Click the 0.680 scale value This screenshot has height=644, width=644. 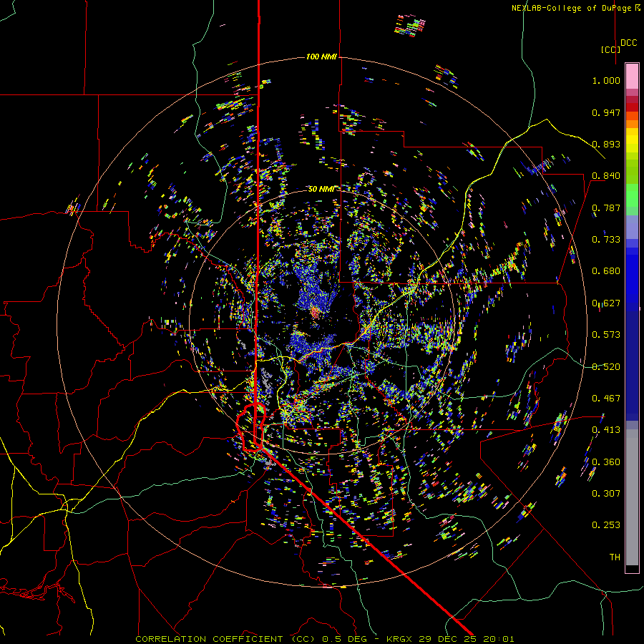606,271
